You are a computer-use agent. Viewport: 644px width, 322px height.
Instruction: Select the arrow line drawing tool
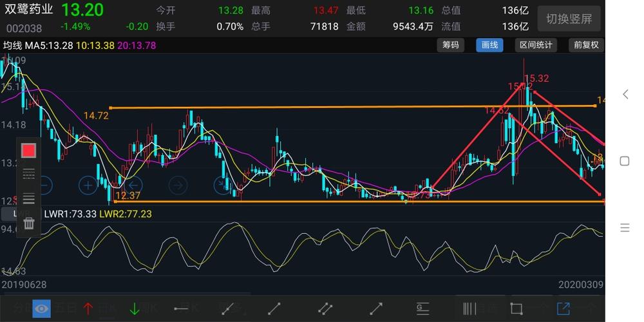(376, 308)
